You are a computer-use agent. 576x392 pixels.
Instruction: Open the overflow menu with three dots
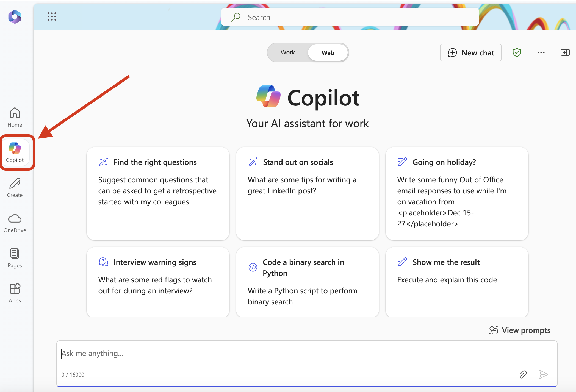[541, 52]
